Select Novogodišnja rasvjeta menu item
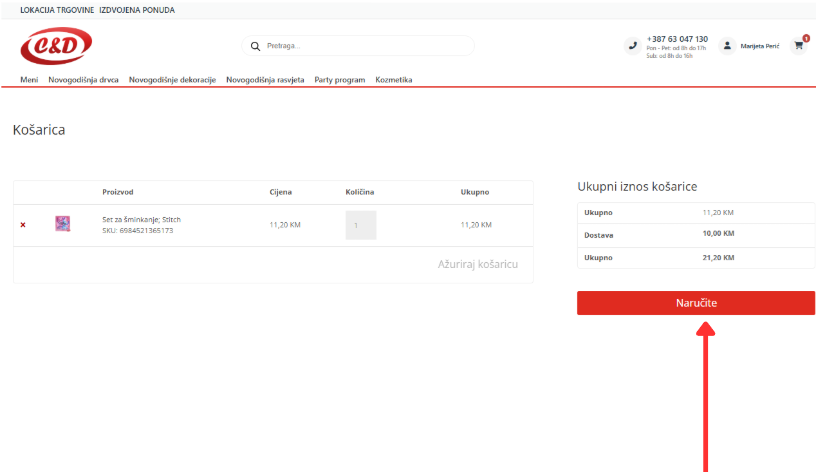The image size is (816, 472). (x=265, y=80)
